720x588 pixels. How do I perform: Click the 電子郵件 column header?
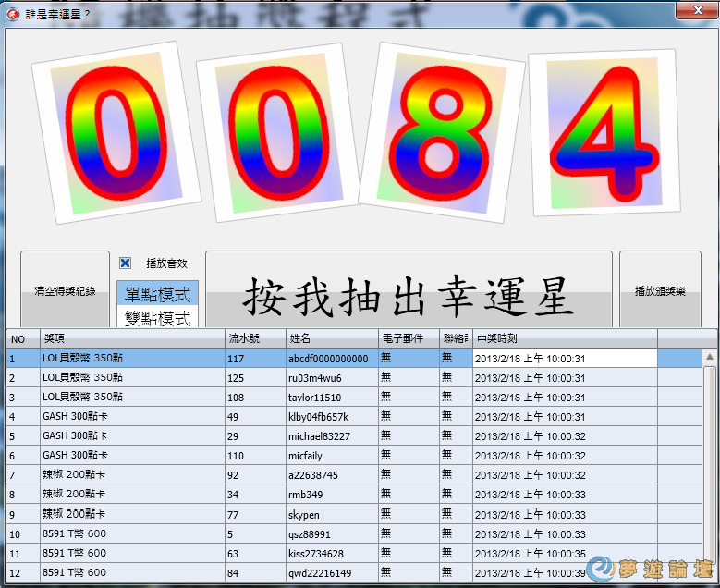(408, 338)
